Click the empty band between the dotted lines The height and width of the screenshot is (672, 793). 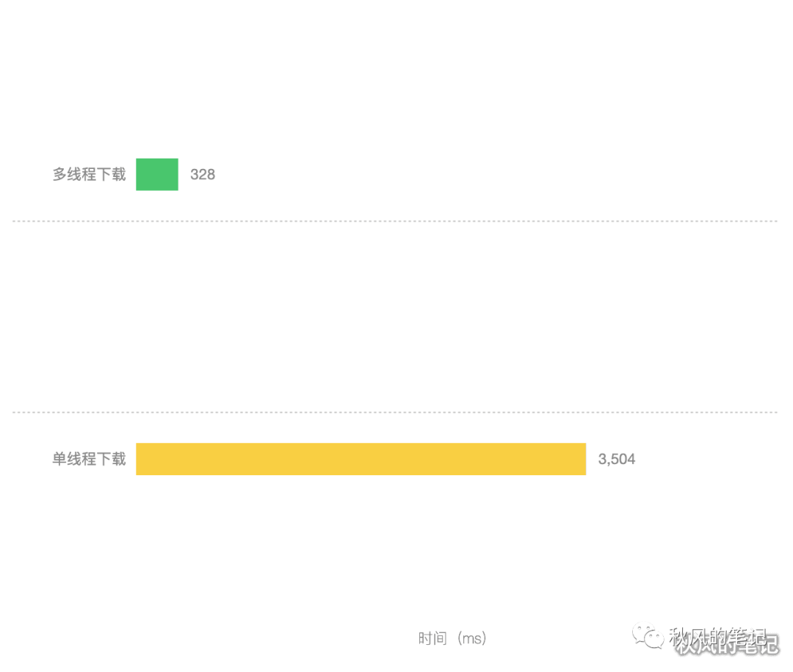coord(394,316)
